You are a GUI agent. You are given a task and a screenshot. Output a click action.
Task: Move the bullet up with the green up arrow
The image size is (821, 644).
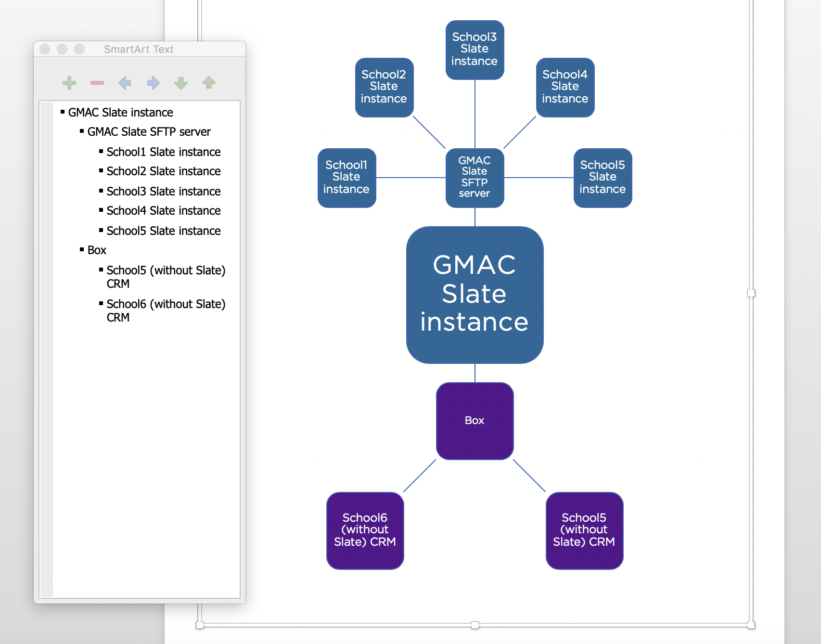point(209,83)
